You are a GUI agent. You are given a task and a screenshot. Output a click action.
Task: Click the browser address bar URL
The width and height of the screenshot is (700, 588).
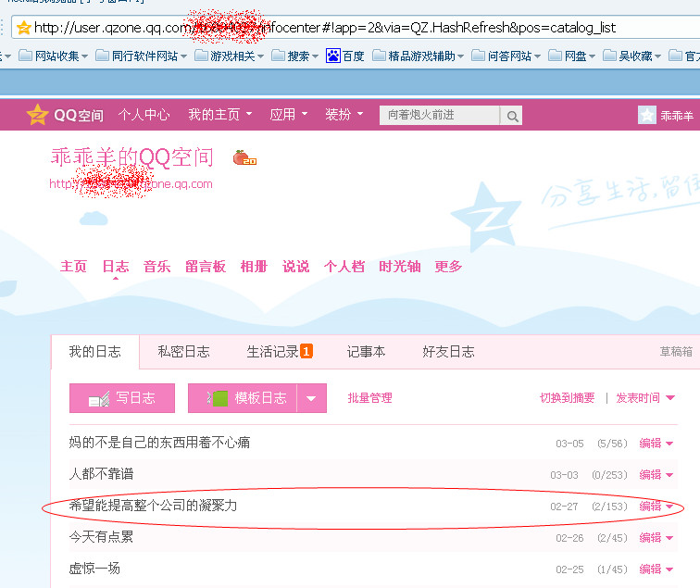(325, 28)
